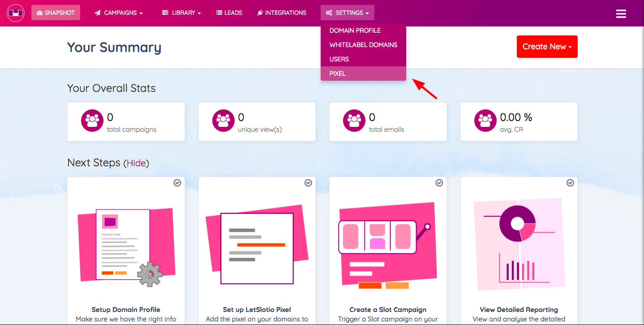
Task: Toggle checkmark on LetSlotio Pixel card
Action: tap(308, 183)
